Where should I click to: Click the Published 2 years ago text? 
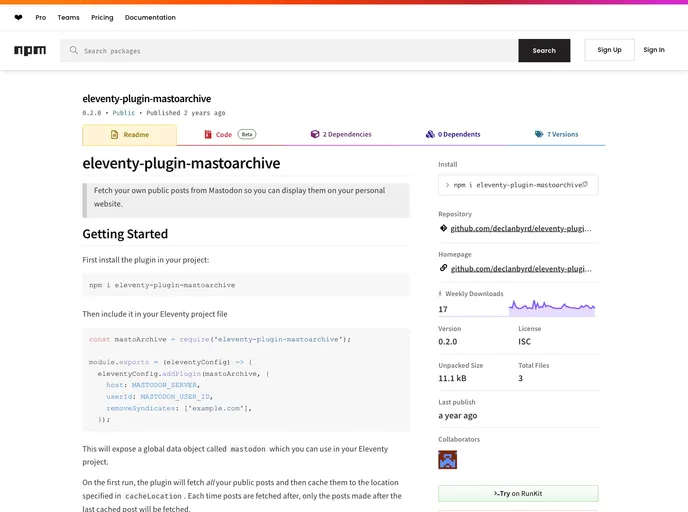pyautogui.click(x=186, y=113)
